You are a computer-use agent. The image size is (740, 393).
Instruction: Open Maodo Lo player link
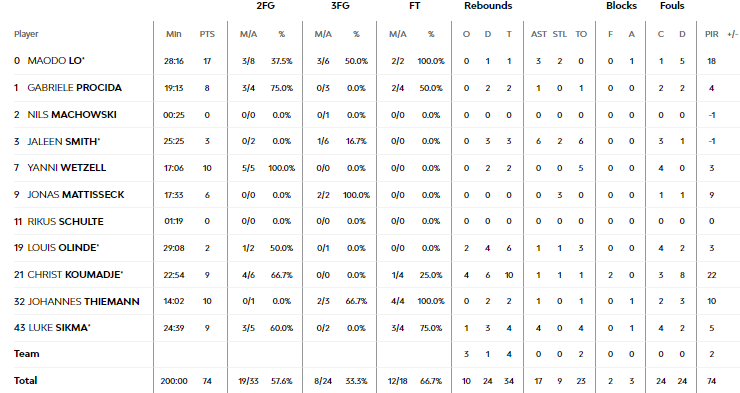coord(56,61)
